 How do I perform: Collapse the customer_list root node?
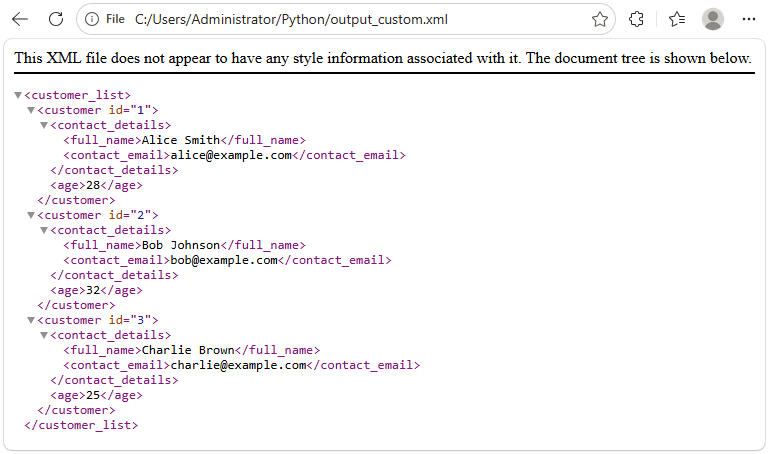pos(18,95)
